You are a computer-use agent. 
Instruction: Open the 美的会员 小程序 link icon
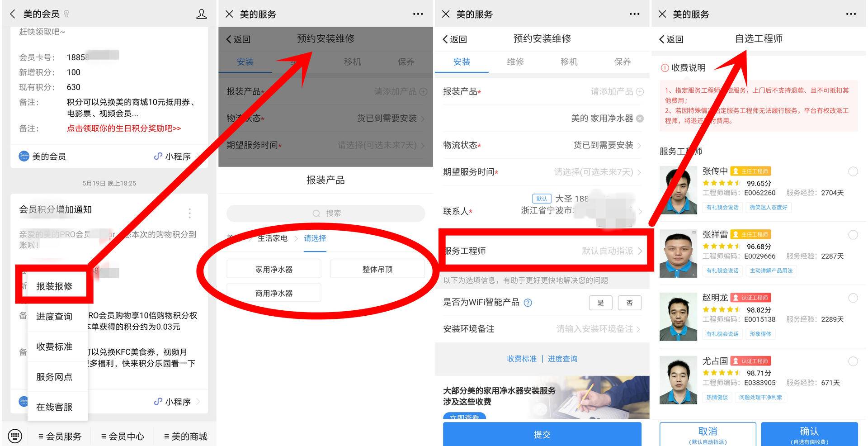tap(157, 156)
